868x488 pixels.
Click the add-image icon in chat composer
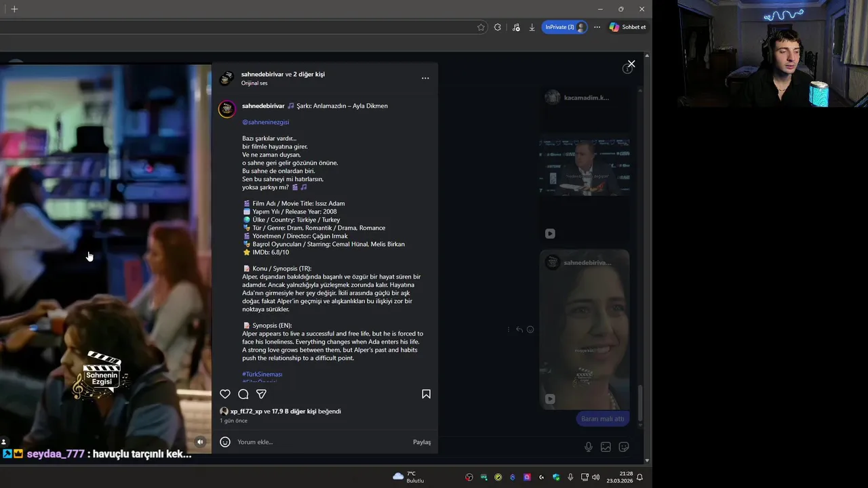pyautogui.click(x=606, y=447)
